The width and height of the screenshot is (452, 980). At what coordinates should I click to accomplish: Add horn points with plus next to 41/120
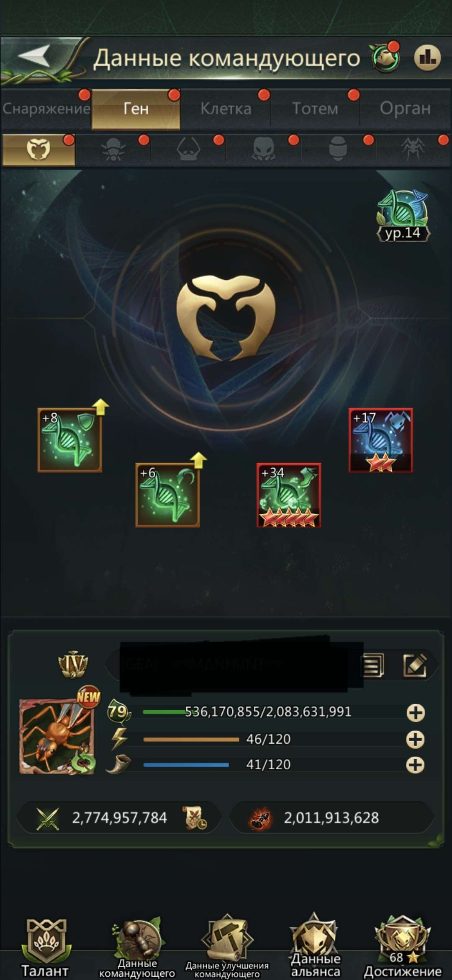point(416,765)
